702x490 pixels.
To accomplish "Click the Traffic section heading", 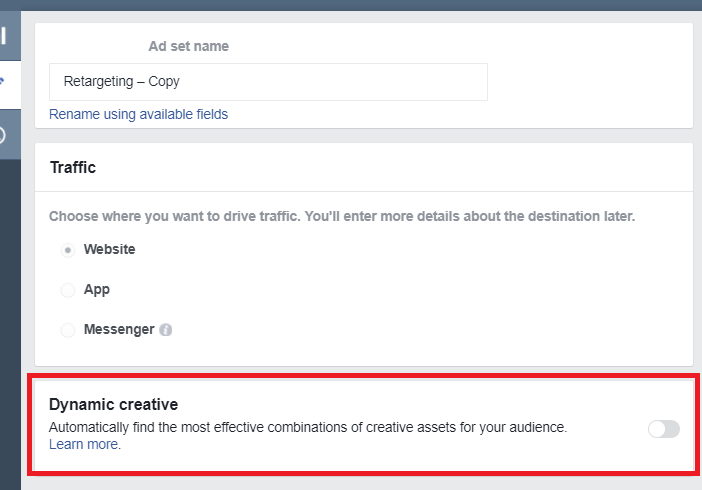I will pos(73,168).
